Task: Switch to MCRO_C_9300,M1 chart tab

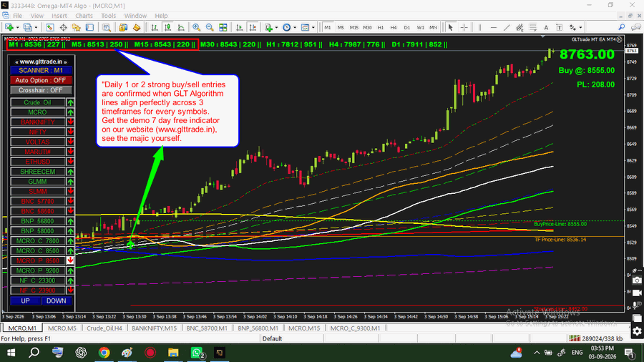Action: (x=355, y=328)
